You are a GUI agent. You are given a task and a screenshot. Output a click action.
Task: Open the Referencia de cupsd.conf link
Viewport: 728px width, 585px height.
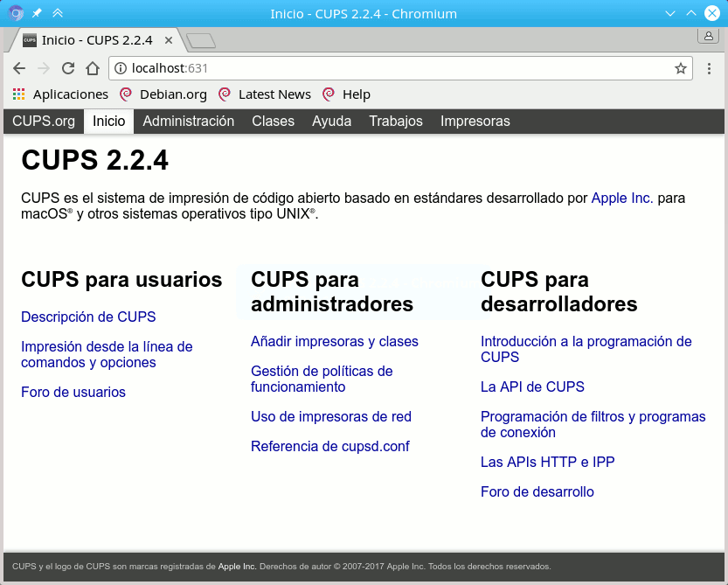[330, 447]
